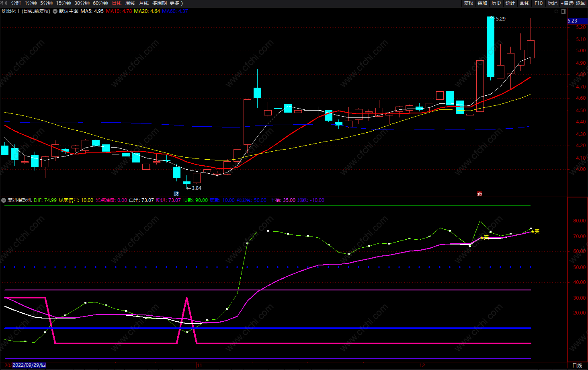The height and width of the screenshot is (370, 588).
Task: Expand the 笨妞提款机 indicator dropdown arrow
Action: 4,200
